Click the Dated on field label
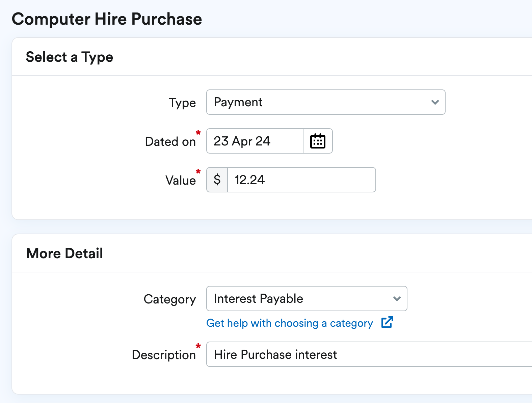The width and height of the screenshot is (532, 403). point(170,142)
